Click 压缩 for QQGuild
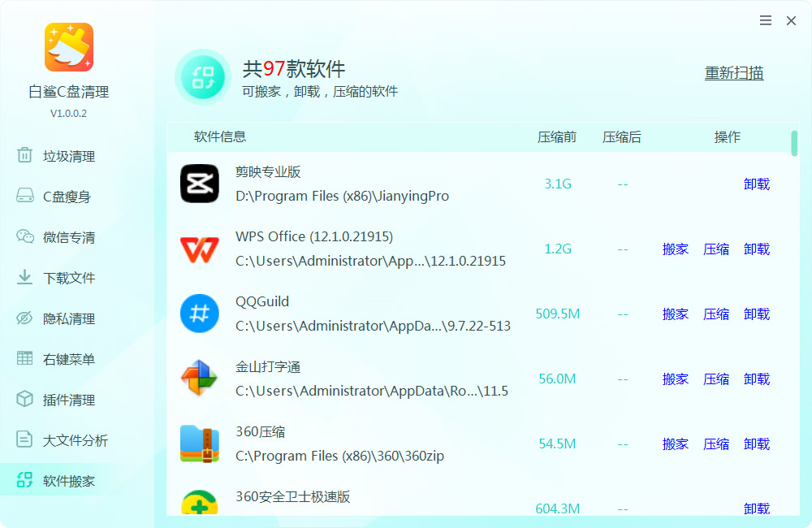This screenshot has width=812, height=528. (x=716, y=314)
